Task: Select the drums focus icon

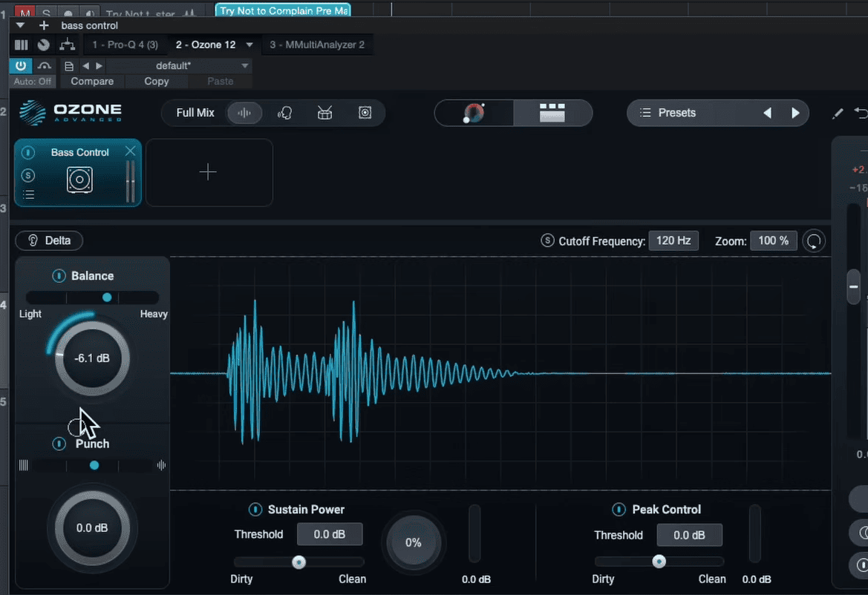Action: 324,113
